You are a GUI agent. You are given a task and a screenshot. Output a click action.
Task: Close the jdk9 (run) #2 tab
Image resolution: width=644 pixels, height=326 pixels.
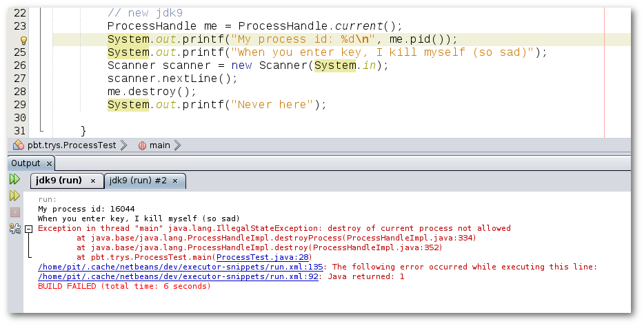[x=175, y=181]
